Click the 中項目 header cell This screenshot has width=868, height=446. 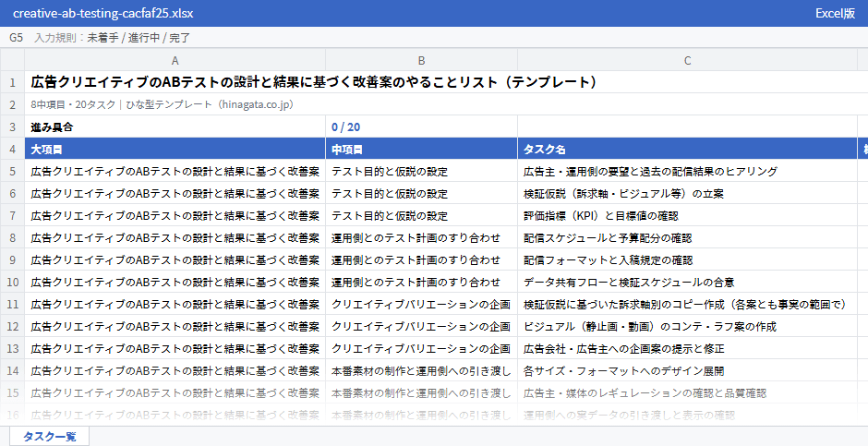pyautogui.click(x=421, y=149)
